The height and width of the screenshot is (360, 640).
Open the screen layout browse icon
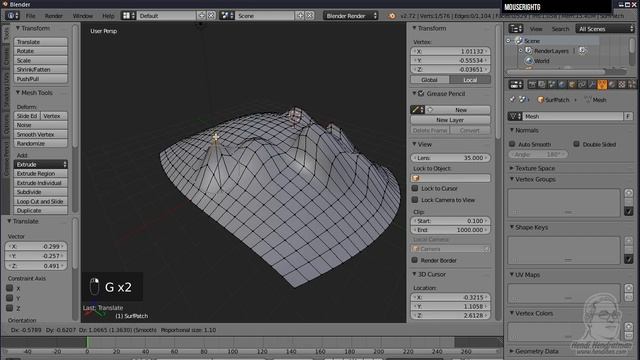coord(129,16)
